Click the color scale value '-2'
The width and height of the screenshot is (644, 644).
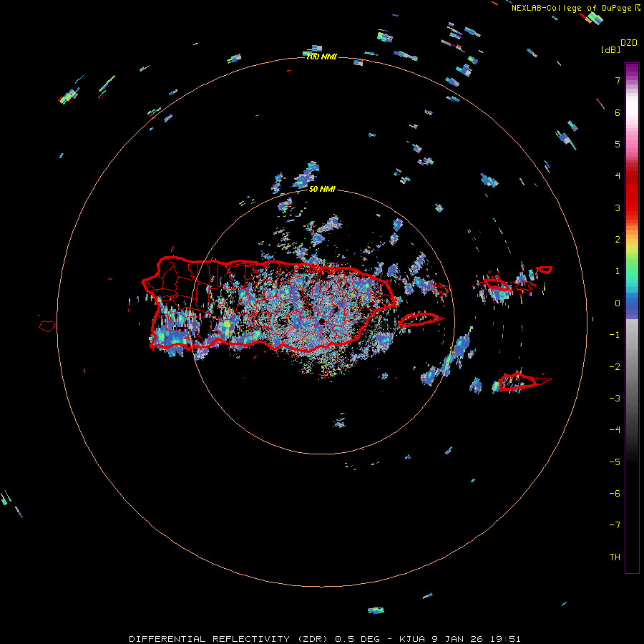615,367
